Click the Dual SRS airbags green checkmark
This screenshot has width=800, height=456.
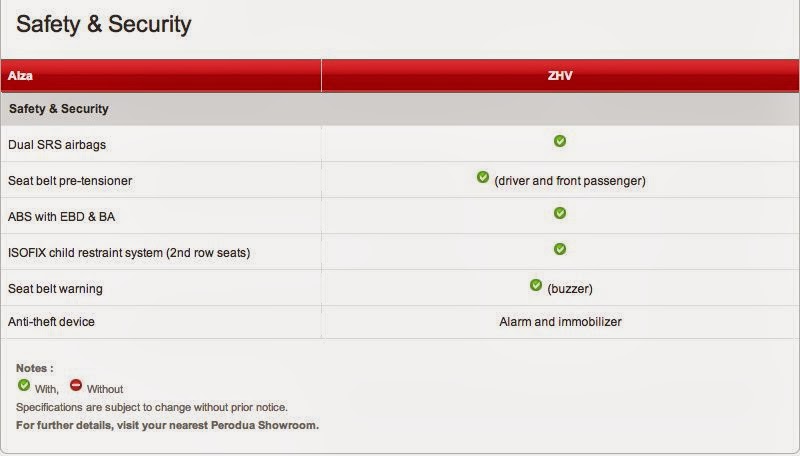coord(560,141)
